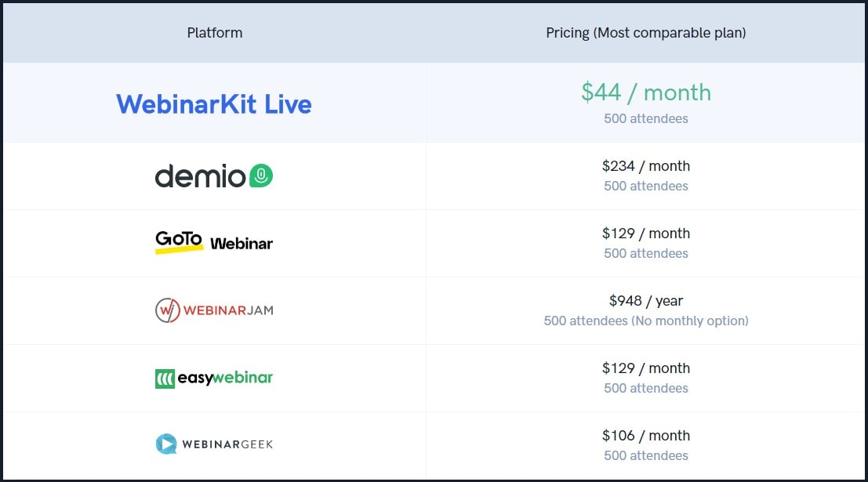
Task: Click the Platform column header
Action: click(x=215, y=33)
